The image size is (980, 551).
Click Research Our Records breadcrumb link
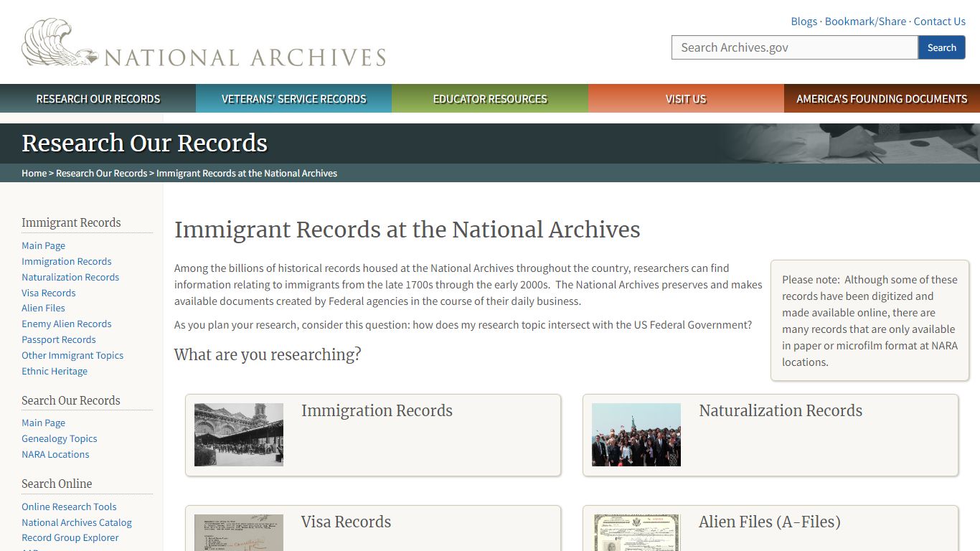pyautogui.click(x=101, y=173)
